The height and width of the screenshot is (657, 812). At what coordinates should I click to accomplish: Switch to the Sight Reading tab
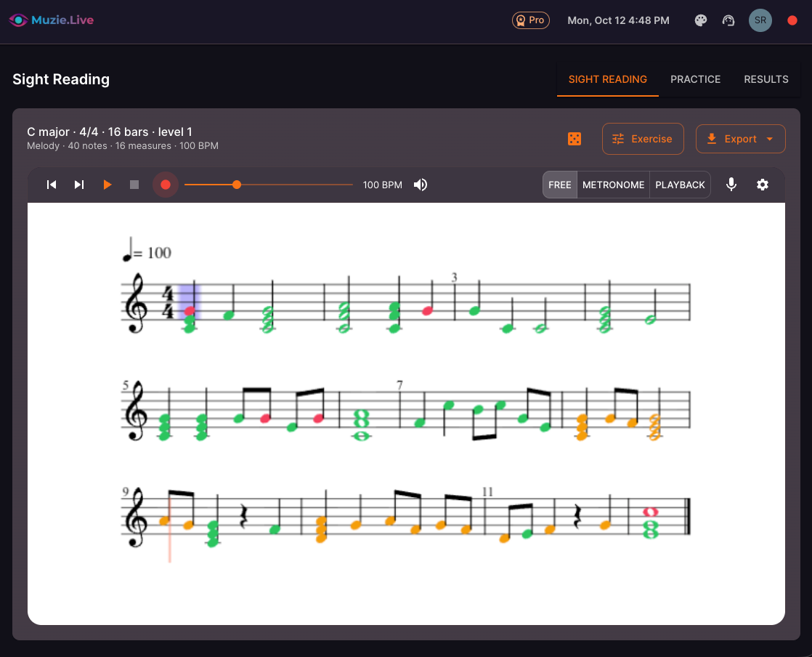click(x=607, y=79)
